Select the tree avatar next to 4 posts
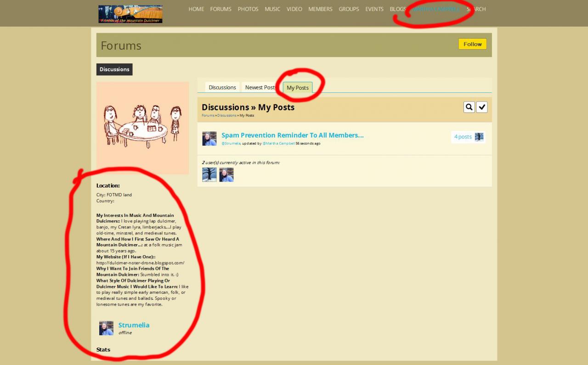The height and width of the screenshot is (365, 588). pyautogui.click(x=479, y=137)
